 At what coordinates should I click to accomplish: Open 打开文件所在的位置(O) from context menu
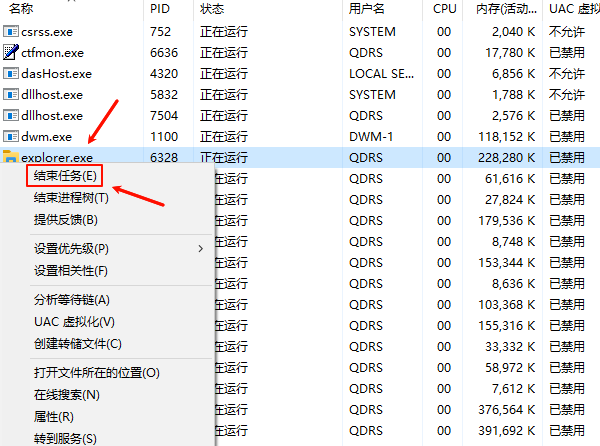coord(96,373)
